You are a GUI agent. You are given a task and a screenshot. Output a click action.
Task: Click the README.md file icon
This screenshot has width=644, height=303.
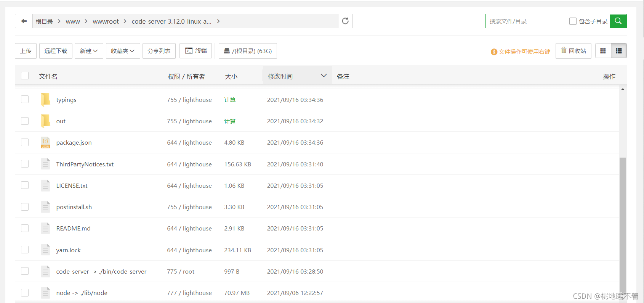point(45,228)
